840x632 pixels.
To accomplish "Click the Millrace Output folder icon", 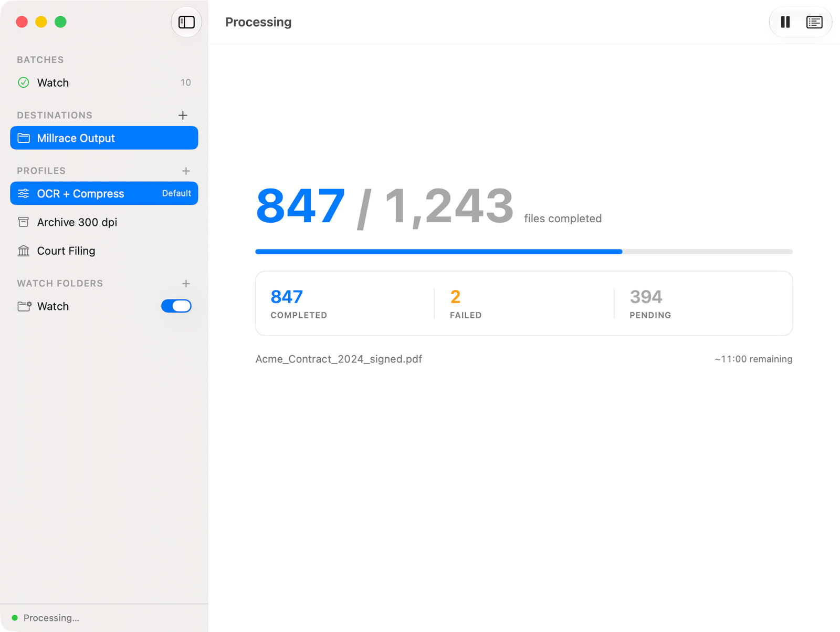I will (24, 138).
